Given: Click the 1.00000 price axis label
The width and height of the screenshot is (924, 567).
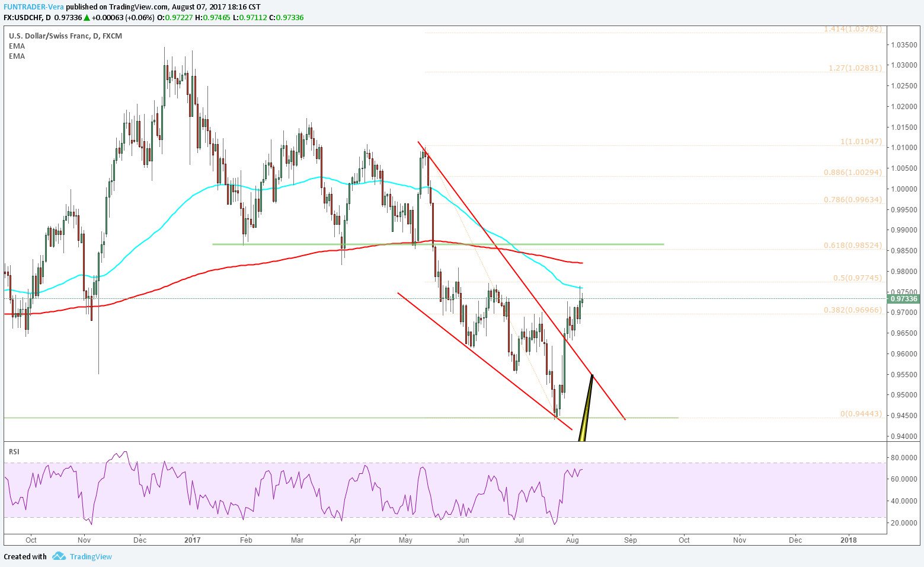Looking at the screenshot, I should [904, 189].
